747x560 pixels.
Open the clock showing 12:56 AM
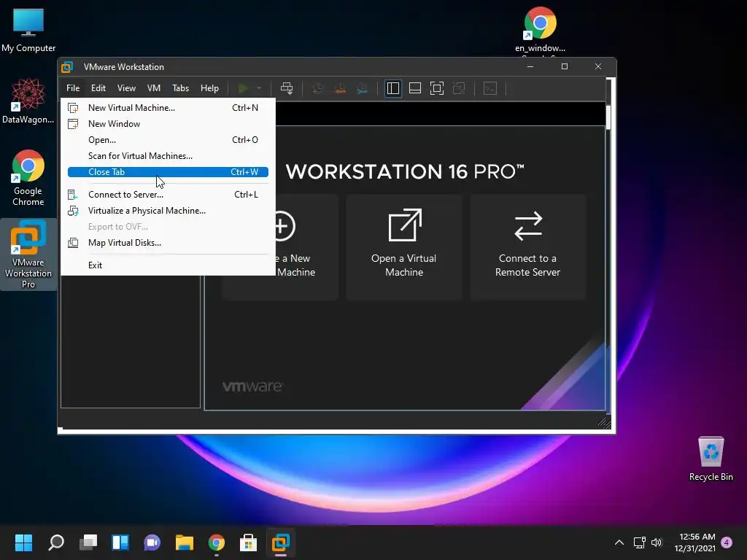(695, 542)
